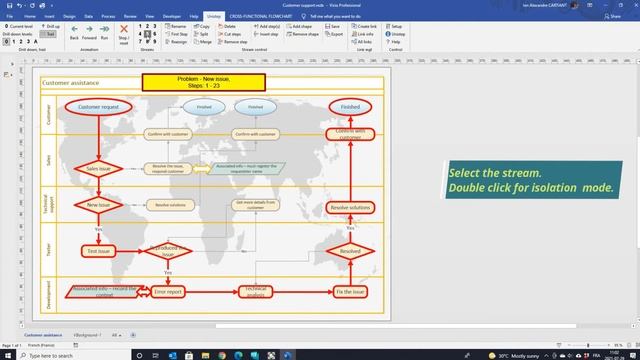Click the Back animation arrow
This screenshot has width=640, height=360.
tap(74, 32)
